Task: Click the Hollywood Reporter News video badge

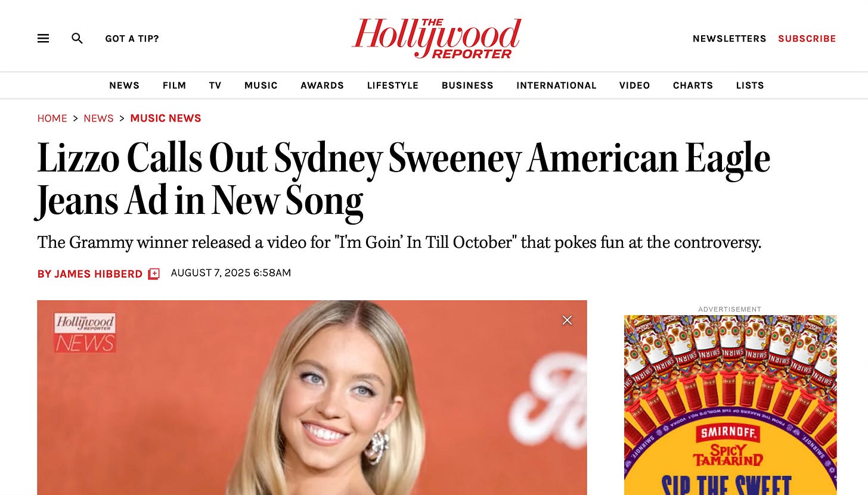Action: [x=85, y=332]
